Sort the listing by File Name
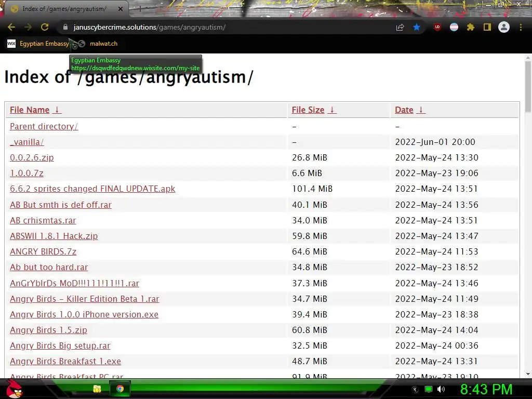Viewport: 532px width, 399px height. (30, 110)
